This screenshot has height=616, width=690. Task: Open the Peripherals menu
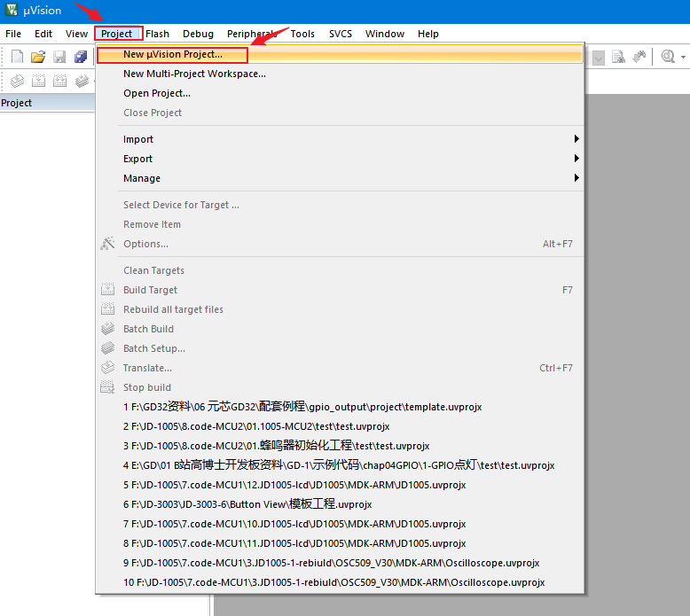point(252,34)
